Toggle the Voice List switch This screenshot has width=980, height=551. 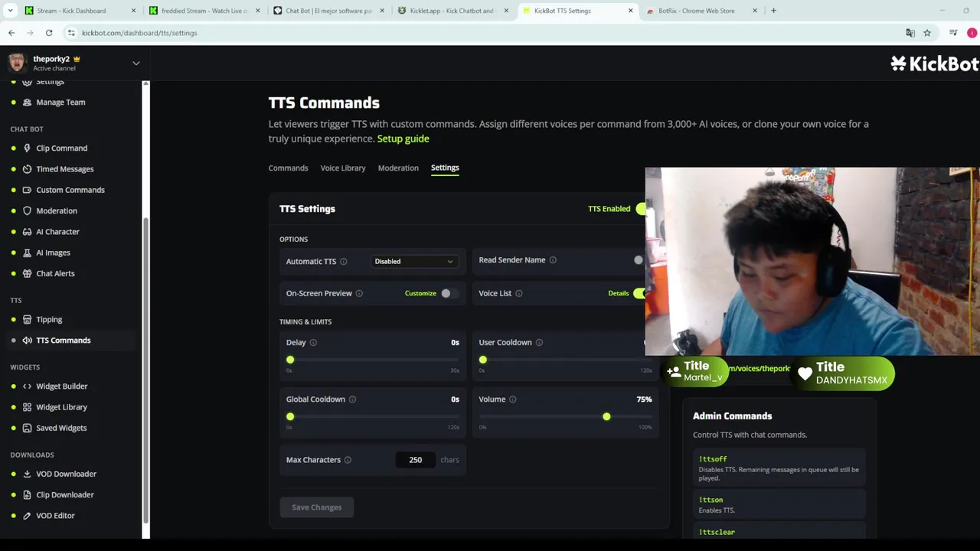pyautogui.click(x=639, y=294)
